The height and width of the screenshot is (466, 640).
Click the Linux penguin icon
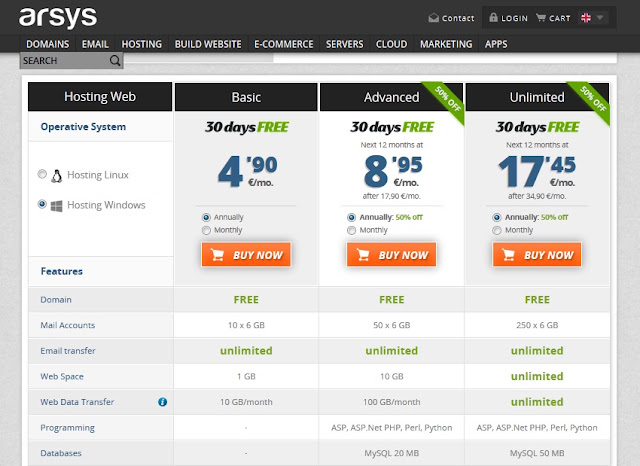tap(57, 176)
